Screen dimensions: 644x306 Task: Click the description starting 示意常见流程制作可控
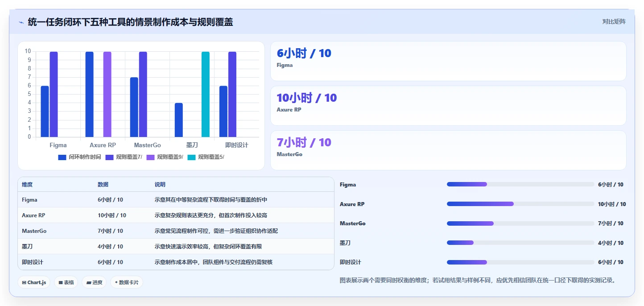(x=216, y=231)
